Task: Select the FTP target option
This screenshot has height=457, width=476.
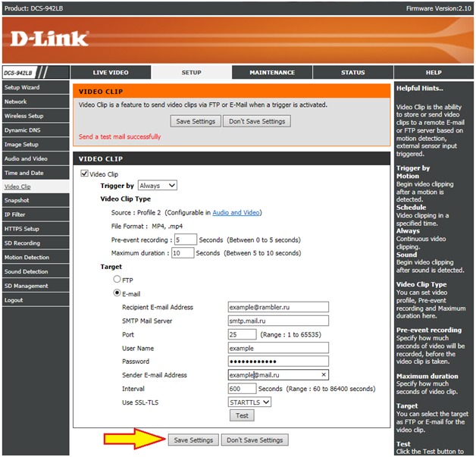Action: point(117,280)
